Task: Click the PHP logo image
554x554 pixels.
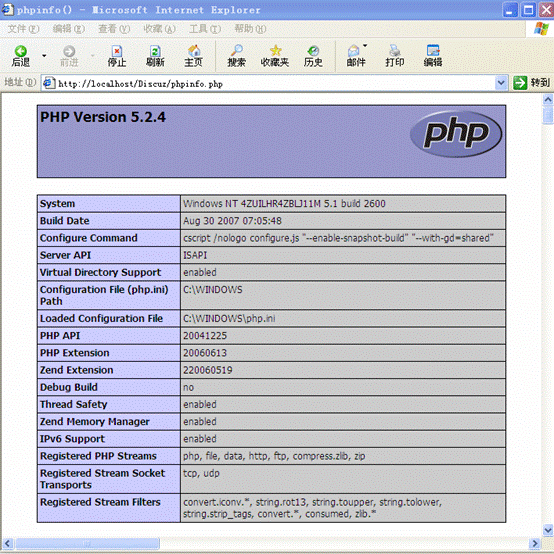Action: 456,134
